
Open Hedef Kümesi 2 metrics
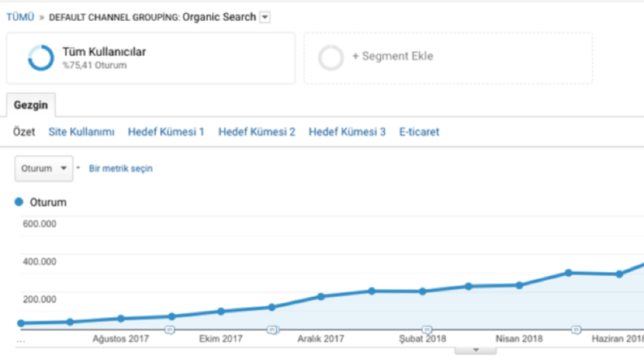click(257, 131)
